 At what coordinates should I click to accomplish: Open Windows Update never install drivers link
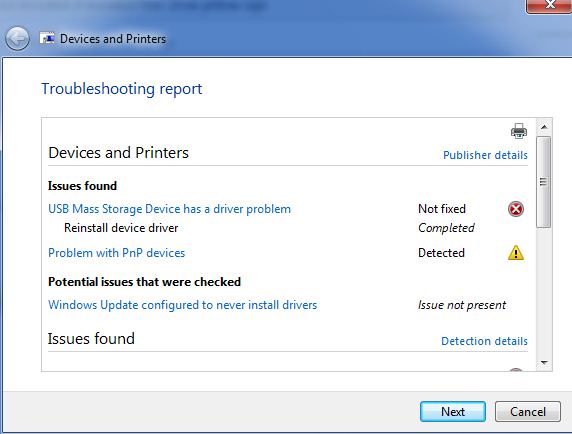coord(183,305)
